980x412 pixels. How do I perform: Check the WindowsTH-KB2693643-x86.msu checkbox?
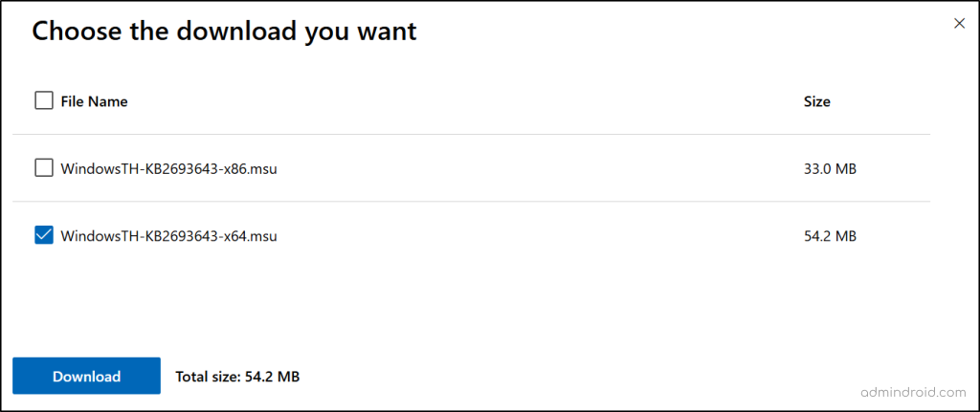(x=44, y=168)
